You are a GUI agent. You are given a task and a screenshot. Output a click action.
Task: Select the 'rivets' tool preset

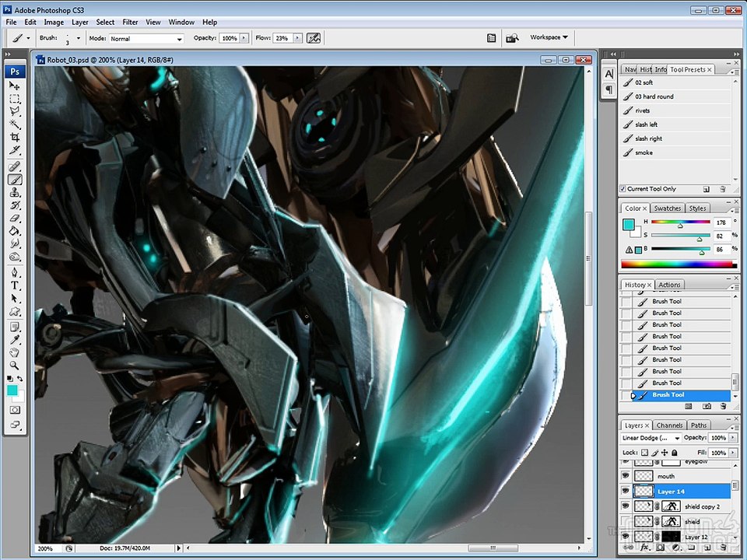(x=675, y=110)
